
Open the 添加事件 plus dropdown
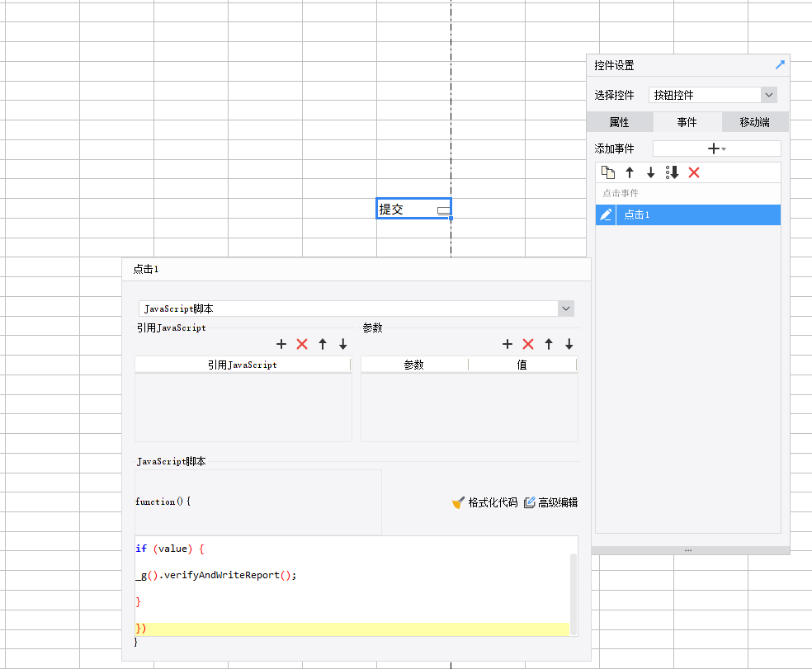[x=716, y=148]
